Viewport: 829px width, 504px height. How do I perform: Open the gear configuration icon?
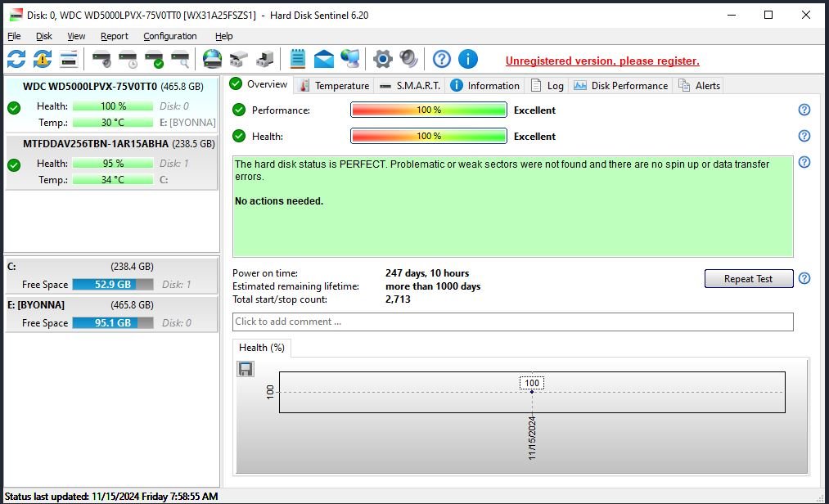coord(383,59)
